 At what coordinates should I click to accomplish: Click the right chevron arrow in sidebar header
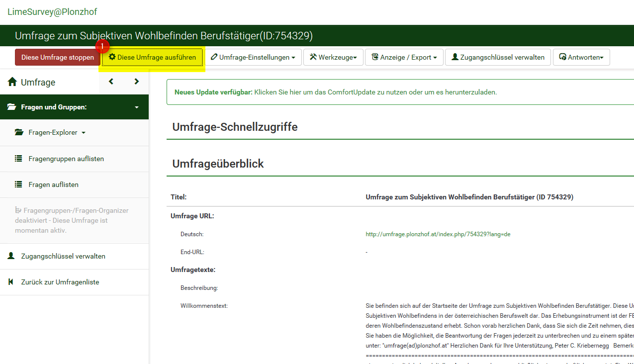pos(137,82)
